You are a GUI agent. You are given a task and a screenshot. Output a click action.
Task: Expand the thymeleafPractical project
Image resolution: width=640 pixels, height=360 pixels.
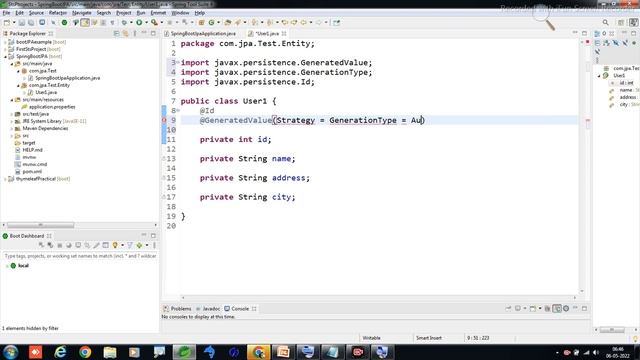(x=5, y=179)
